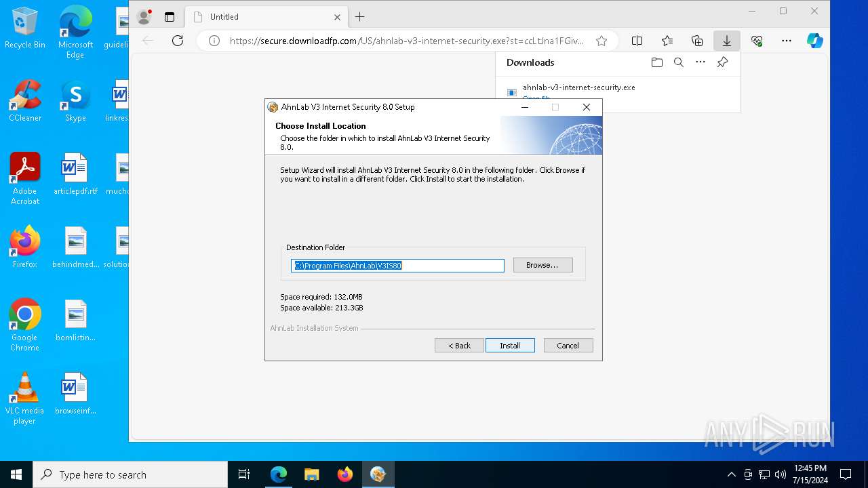Open Google Chrome desktop shortcut
This screenshot has width=868, height=488.
pyautogui.click(x=25, y=325)
